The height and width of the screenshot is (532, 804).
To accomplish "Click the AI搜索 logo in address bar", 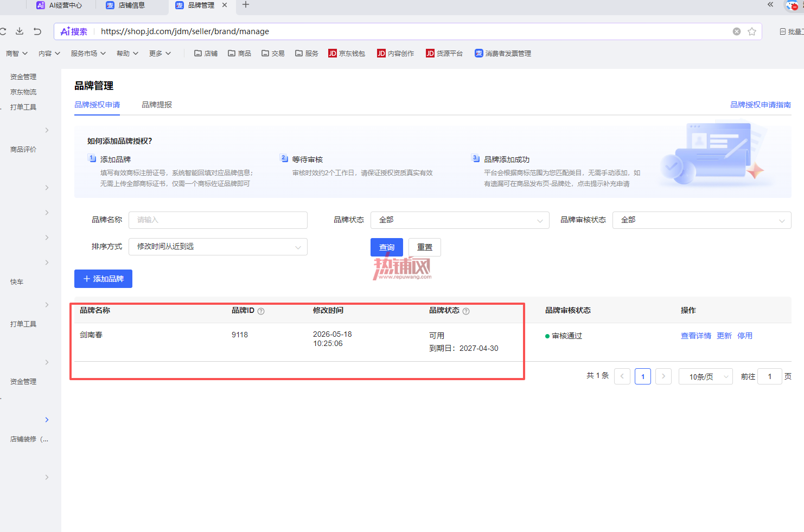I will pyautogui.click(x=74, y=31).
